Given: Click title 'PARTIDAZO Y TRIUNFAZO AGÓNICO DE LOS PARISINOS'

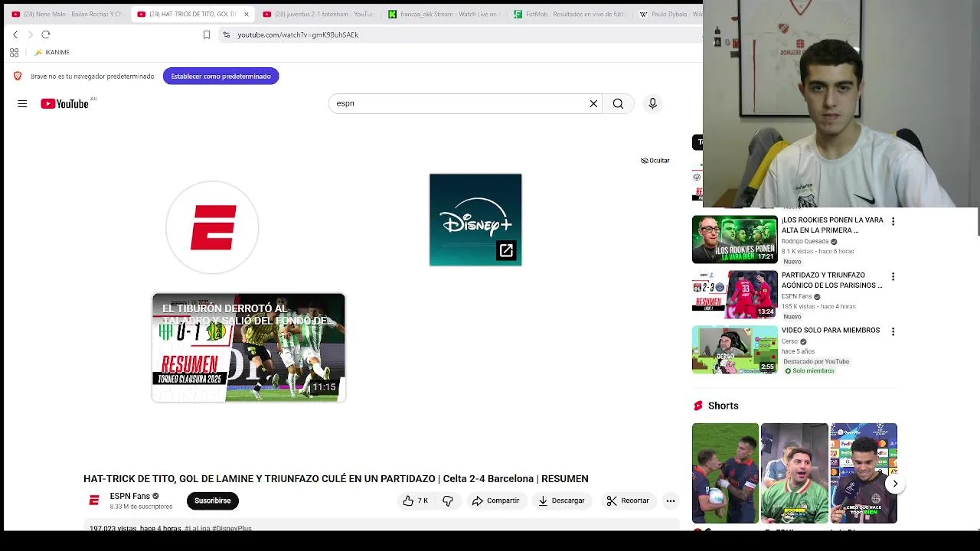Looking at the screenshot, I should pyautogui.click(x=831, y=280).
